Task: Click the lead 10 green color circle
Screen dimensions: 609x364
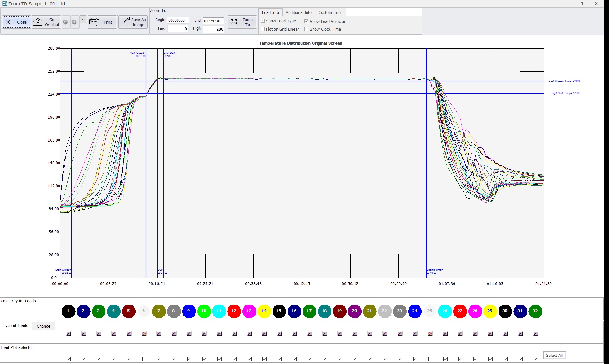Action: [x=204, y=311]
